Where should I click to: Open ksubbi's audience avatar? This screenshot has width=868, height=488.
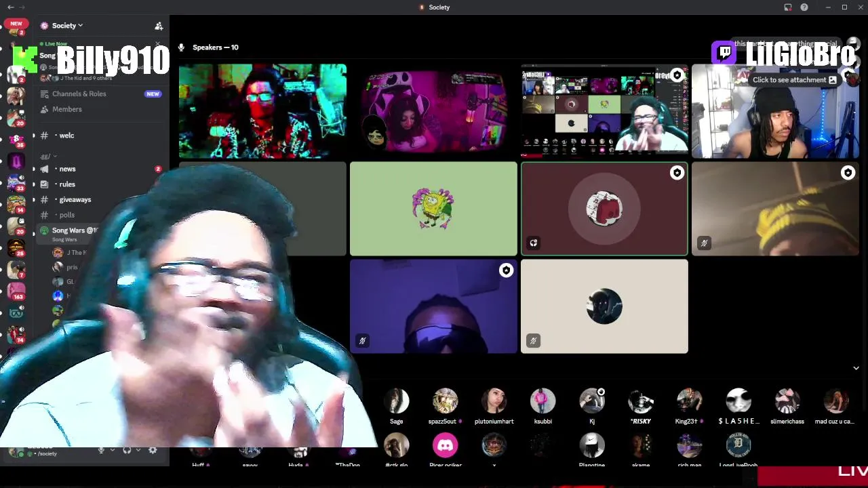point(543,401)
